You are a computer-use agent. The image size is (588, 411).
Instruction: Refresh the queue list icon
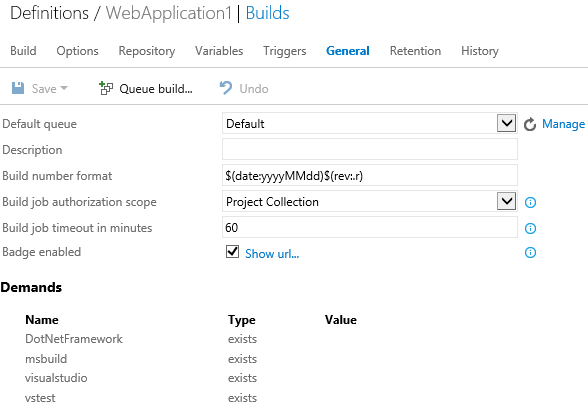pos(530,124)
